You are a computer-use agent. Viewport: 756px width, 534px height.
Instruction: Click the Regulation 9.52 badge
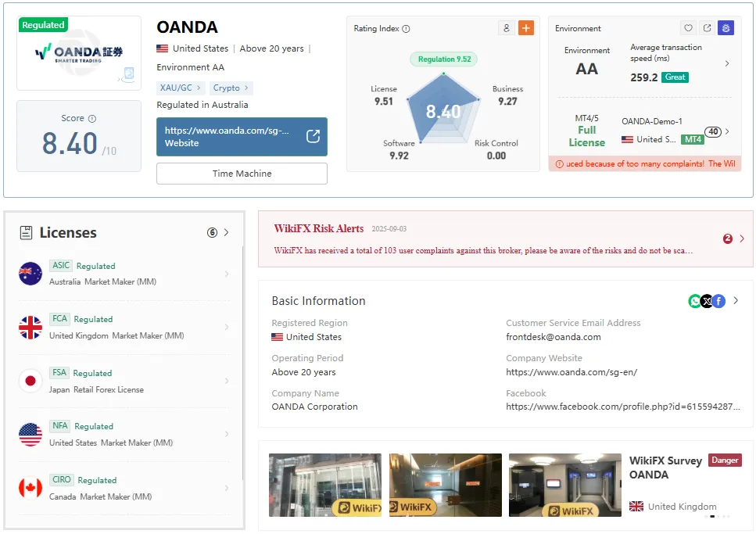point(444,59)
